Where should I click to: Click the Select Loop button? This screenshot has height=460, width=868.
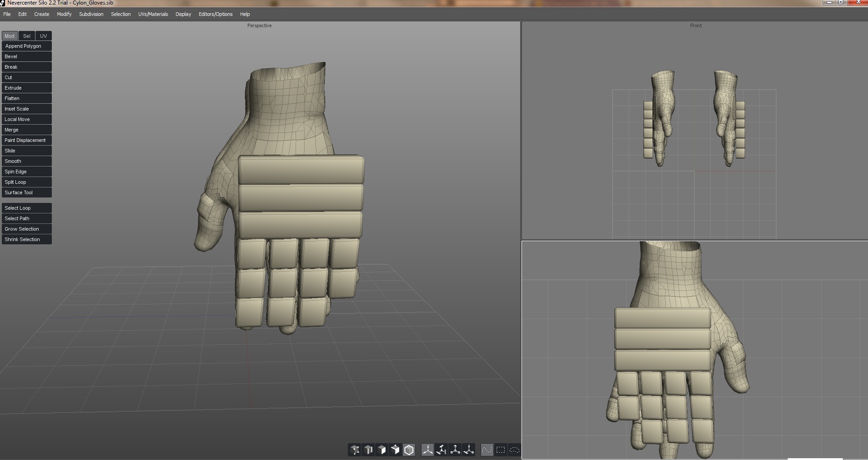pos(27,208)
